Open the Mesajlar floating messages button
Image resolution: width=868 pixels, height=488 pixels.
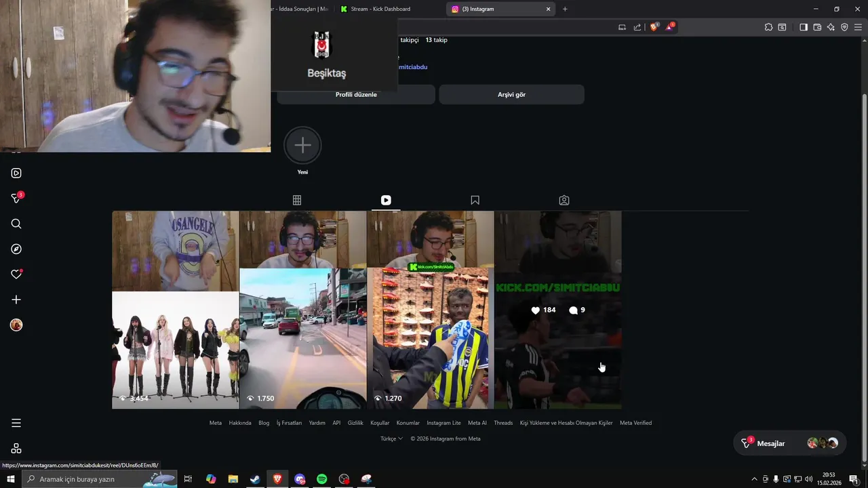[789, 443]
